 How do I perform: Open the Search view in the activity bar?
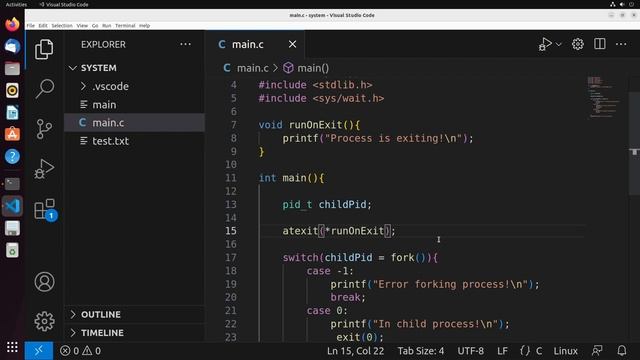tap(44, 89)
